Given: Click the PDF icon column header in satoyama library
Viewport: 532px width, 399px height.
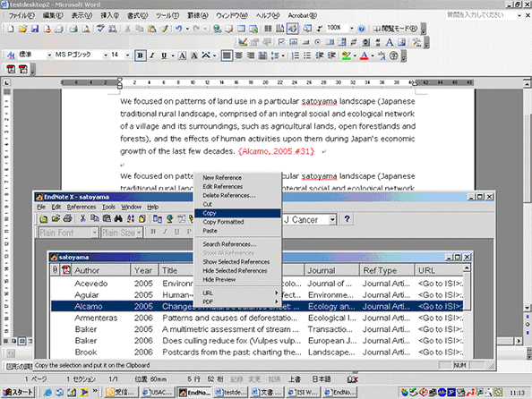Looking at the screenshot, I should coord(65,270).
